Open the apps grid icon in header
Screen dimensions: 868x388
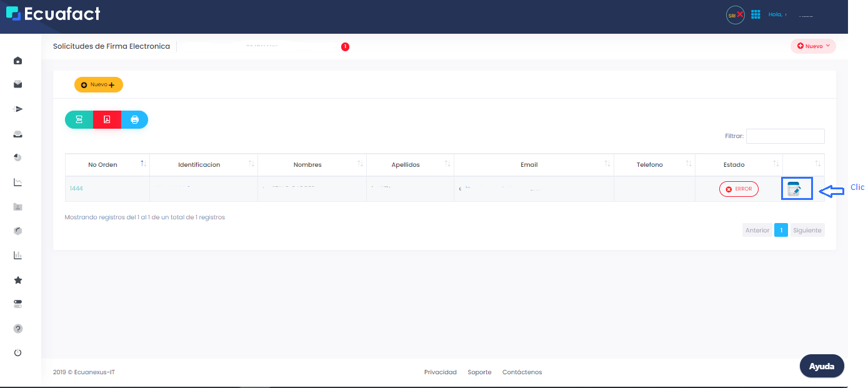click(x=756, y=14)
